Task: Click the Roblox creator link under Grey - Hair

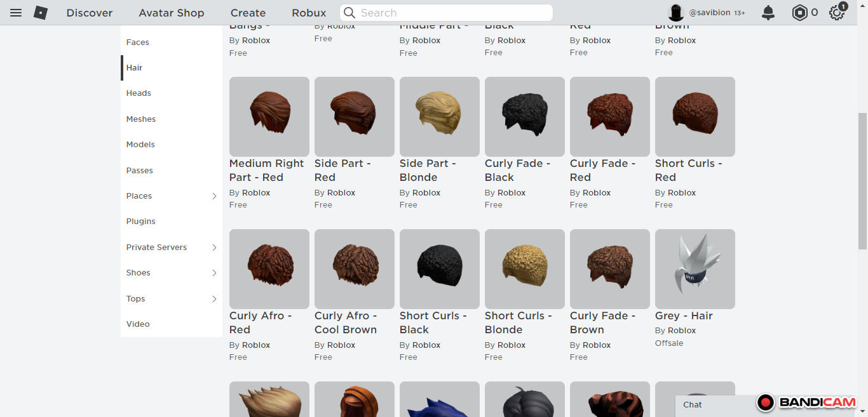Action: pyautogui.click(x=682, y=331)
